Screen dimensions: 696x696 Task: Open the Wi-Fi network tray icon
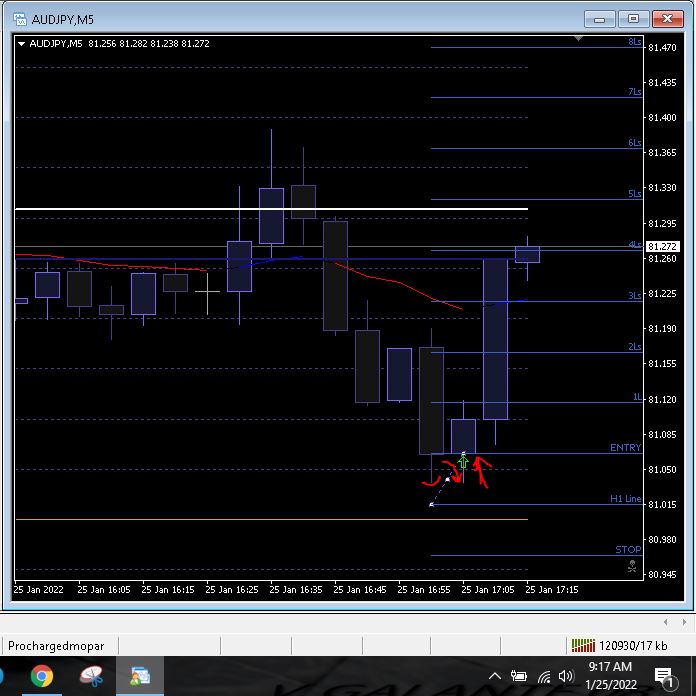(x=544, y=676)
